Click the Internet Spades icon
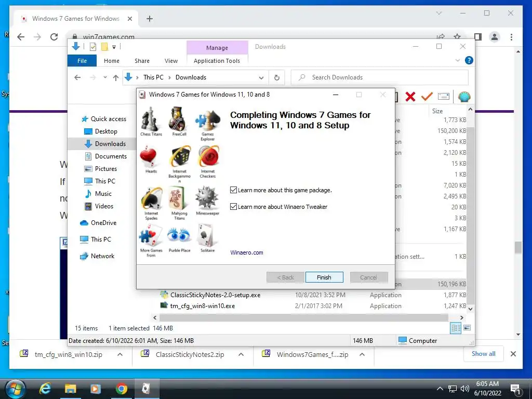 [151, 198]
